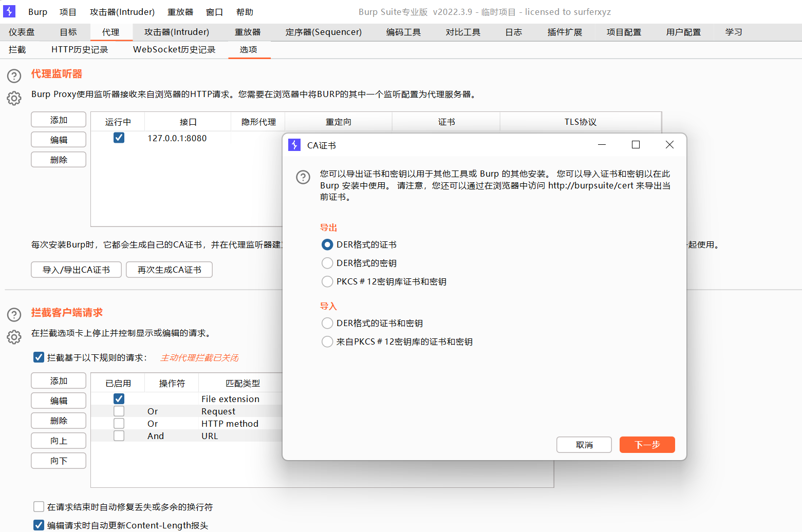Switch to the 对比工具 tab
The height and width of the screenshot is (532, 802).
463,32
